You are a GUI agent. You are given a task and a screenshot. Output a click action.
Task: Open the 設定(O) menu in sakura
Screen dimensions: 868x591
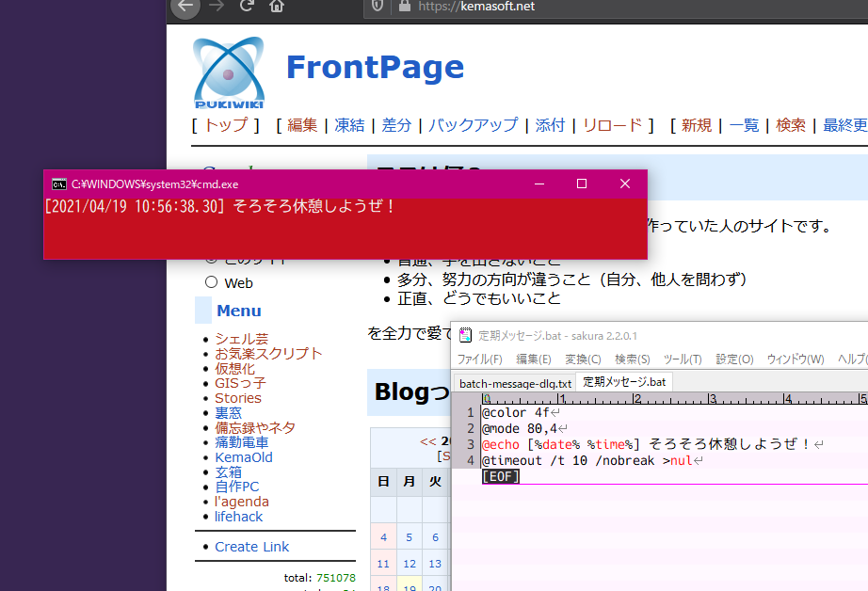734,359
